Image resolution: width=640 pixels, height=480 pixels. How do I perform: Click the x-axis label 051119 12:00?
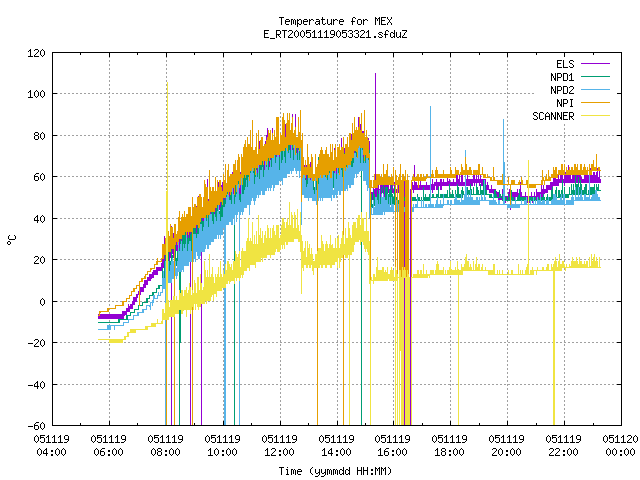click(x=279, y=446)
